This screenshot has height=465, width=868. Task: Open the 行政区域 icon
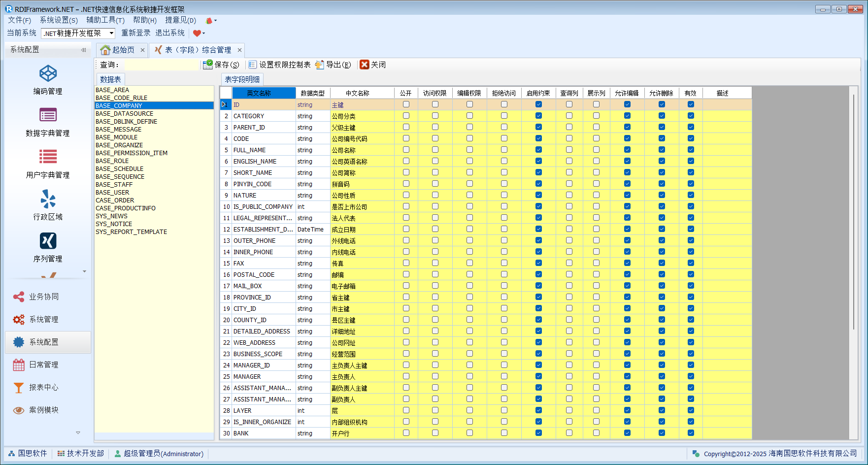[48, 199]
